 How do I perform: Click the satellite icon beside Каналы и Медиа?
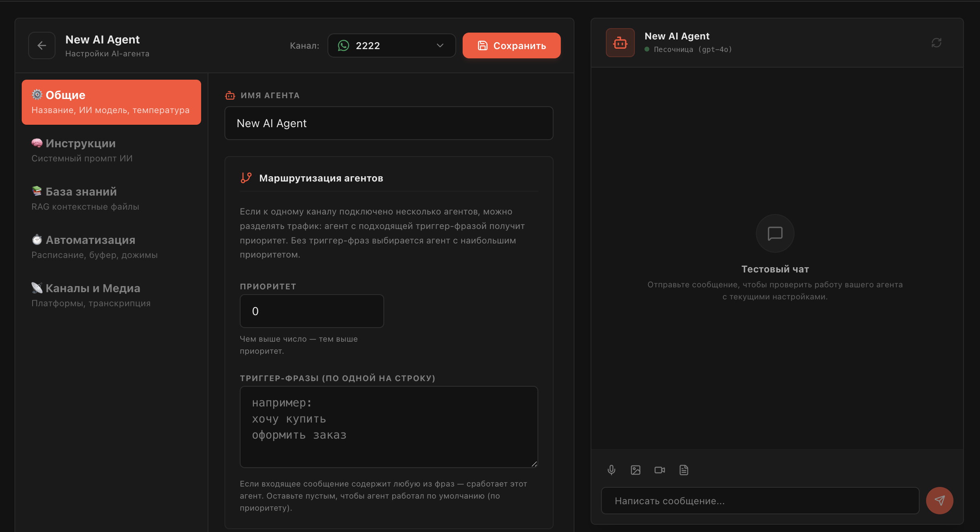(x=37, y=288)
